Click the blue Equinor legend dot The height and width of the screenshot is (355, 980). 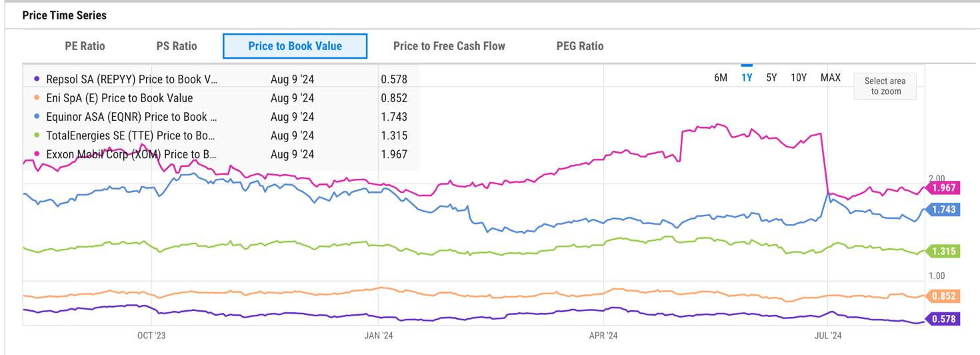[x=37, y=117]
